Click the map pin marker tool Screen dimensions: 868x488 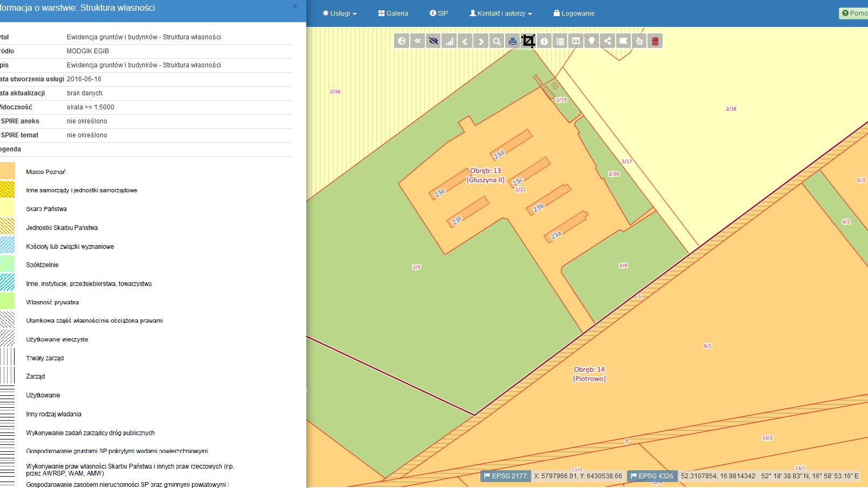tap(592, 41)
